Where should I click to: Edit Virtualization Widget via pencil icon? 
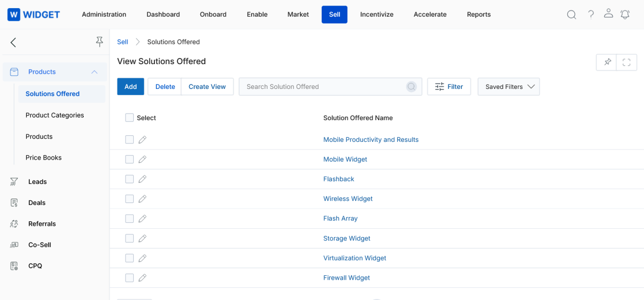click(x=142, y=258)
